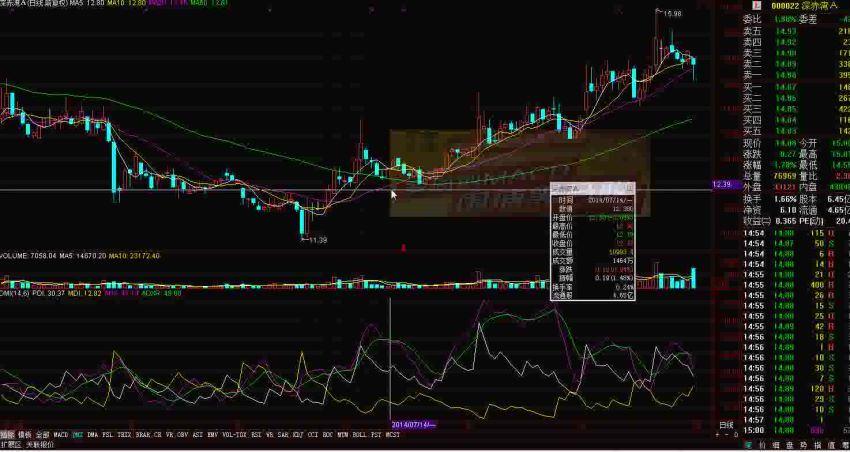The height and width of the screenshot is (452, 850).
Task: Click the 现价 label
Action: pos(752,143)
